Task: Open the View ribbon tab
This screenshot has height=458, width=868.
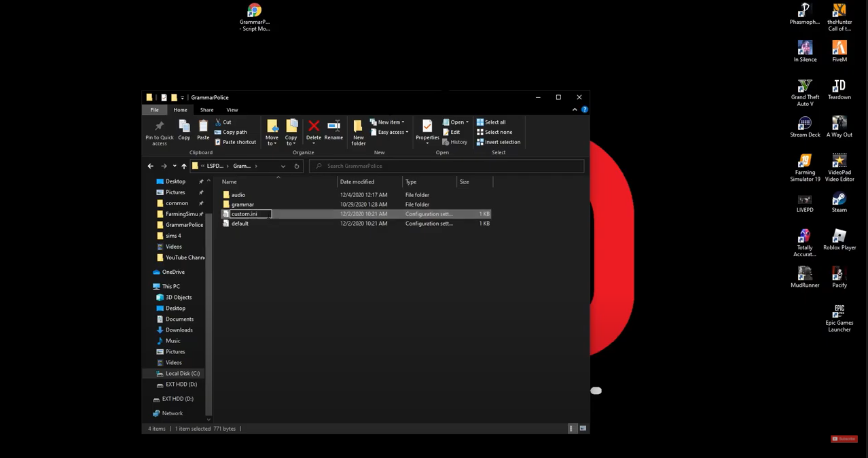Action: tap(232, 110)
